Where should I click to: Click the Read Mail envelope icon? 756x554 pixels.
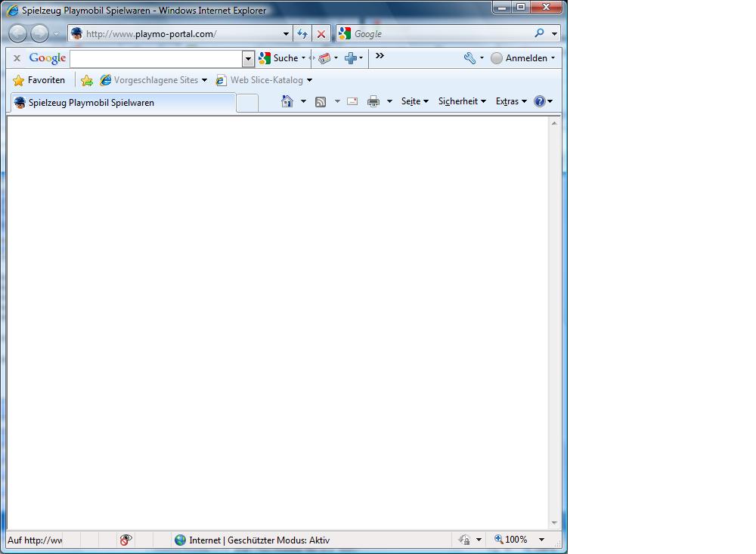pyautogui.click(x=352, y=101)
